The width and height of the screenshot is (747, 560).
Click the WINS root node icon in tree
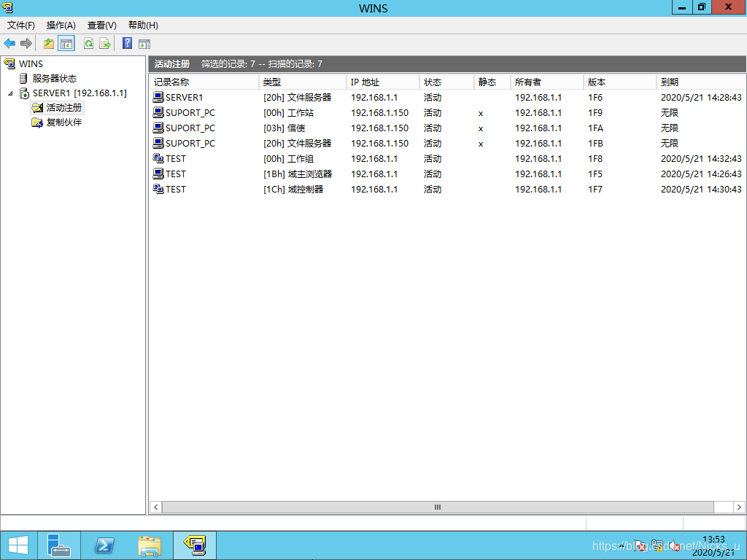(9, 64)
